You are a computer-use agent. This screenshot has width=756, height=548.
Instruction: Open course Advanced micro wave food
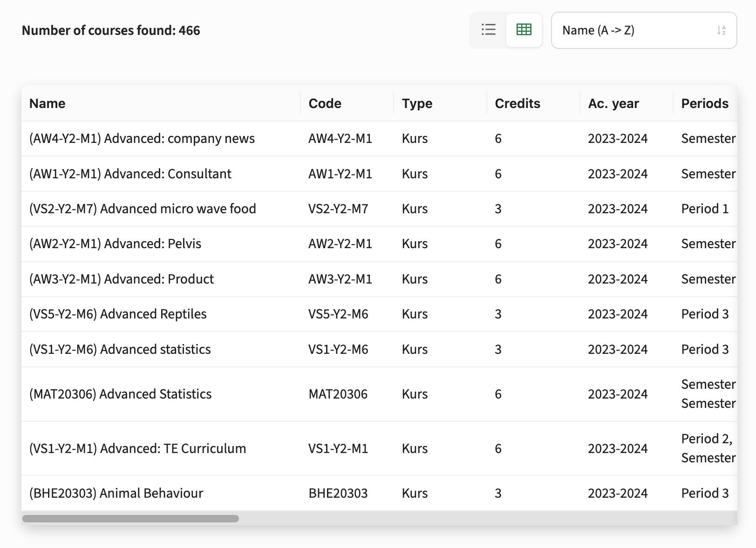[x=143, y=209]
